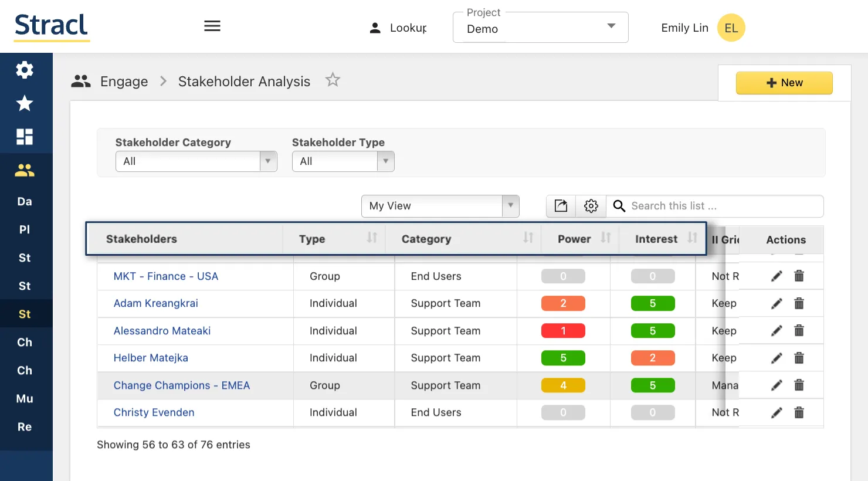The height and width of the screenshot is (481, 868).
Task: Open the settings gear in the sidebar
Action: (25, 70)
